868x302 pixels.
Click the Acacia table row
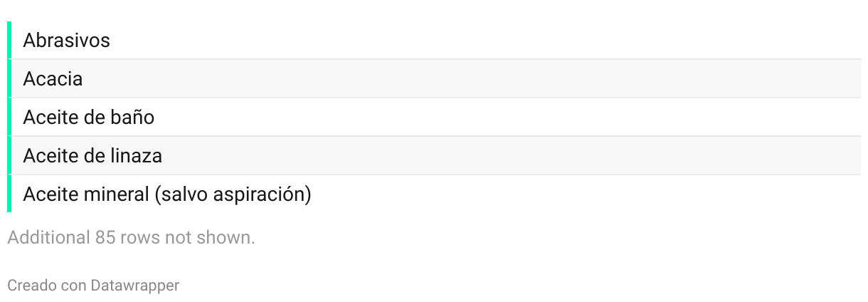(434, 79)
